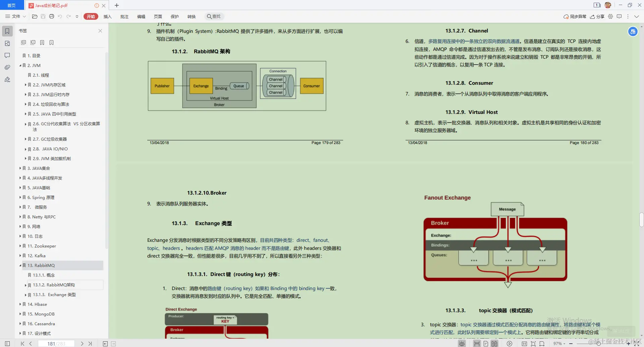
Task: Click the document vertical scrollbar thumb
Action: coord(641,220)
